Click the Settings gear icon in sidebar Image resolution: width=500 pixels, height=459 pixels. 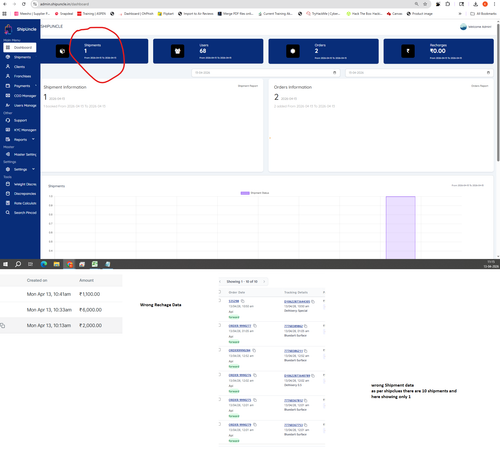click(8, 169)
